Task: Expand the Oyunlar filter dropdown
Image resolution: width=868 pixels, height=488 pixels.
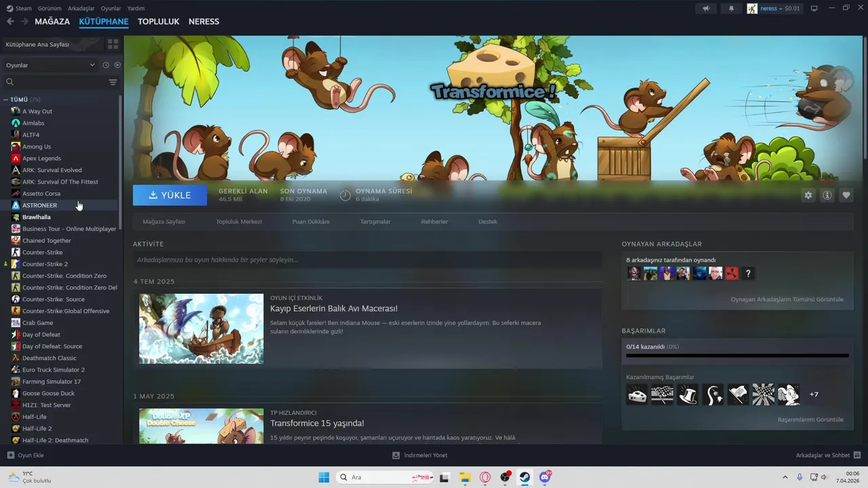Action: pos(50,65)
